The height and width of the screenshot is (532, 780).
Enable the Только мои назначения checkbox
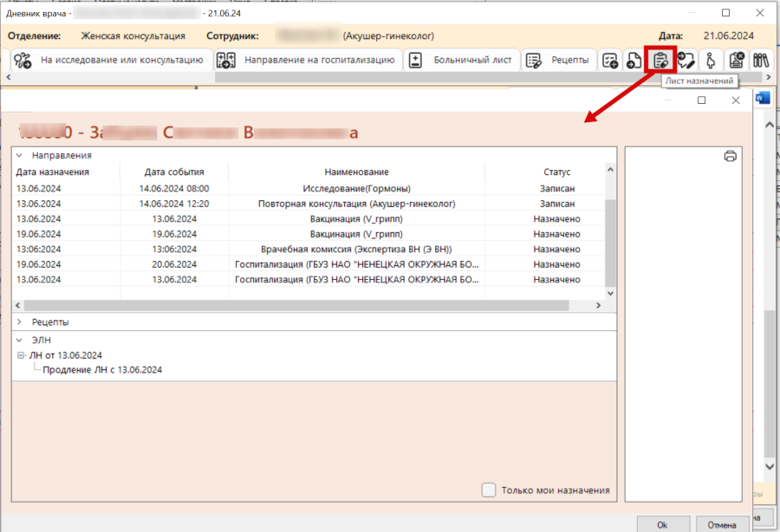click(x=489, y=490)
